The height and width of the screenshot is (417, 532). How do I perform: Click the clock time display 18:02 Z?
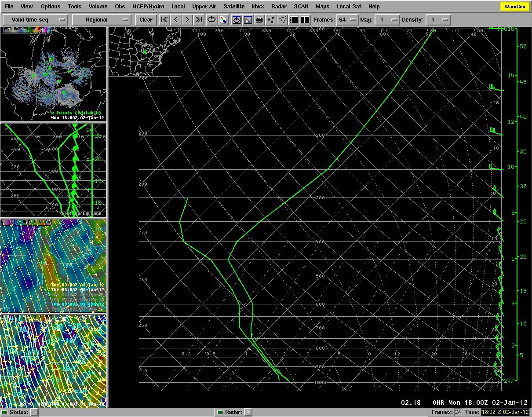click(505, 412)
